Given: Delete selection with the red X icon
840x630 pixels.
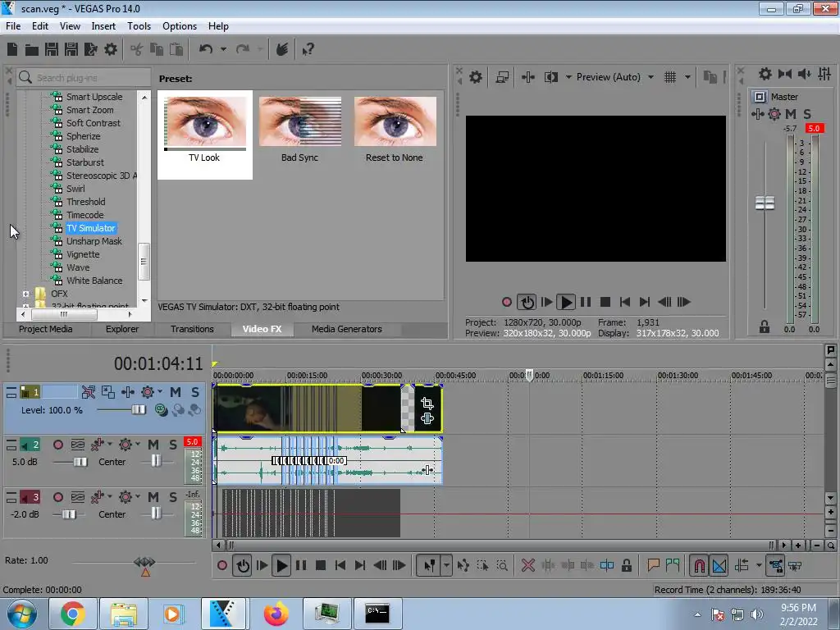Looking at the screenshot, I should [527, 565].
